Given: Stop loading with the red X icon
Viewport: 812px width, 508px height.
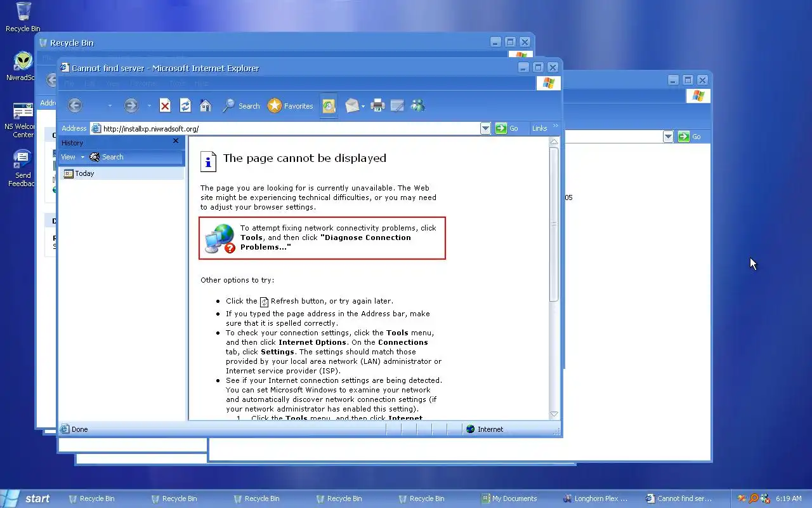Looking at the screenshot, I should 165,106.
